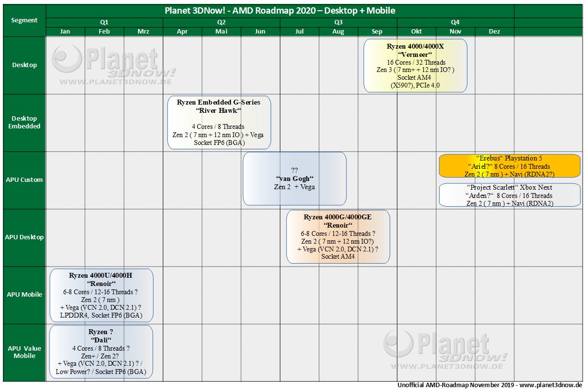Viewport: 588px width, 392px height.
Task: Select the 'Jul' month header
Action: coord(299,32)
